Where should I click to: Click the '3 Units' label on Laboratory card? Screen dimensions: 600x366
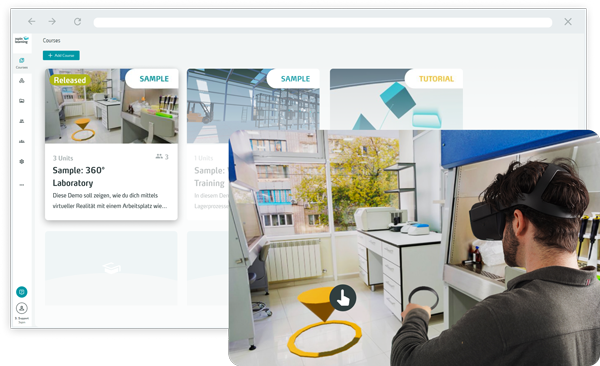pyautogui.click(x=63, y=158)
